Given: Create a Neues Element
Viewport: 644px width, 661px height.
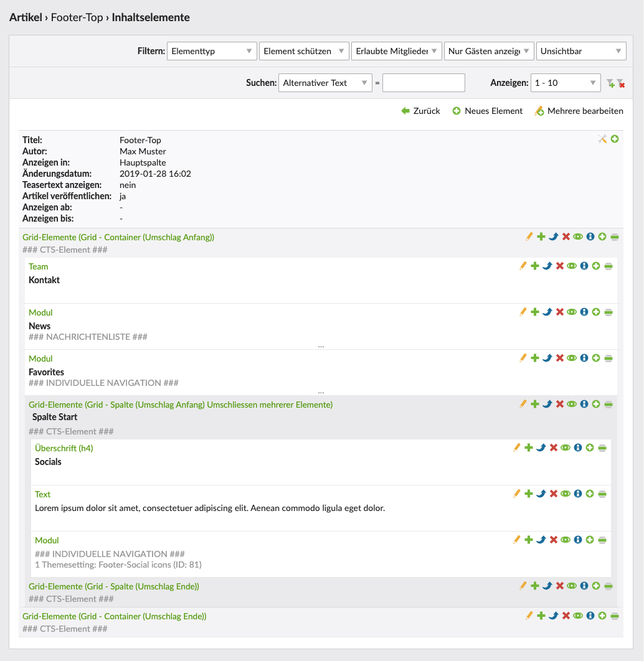Looking at the screenshot, I should tap(488, 111).
